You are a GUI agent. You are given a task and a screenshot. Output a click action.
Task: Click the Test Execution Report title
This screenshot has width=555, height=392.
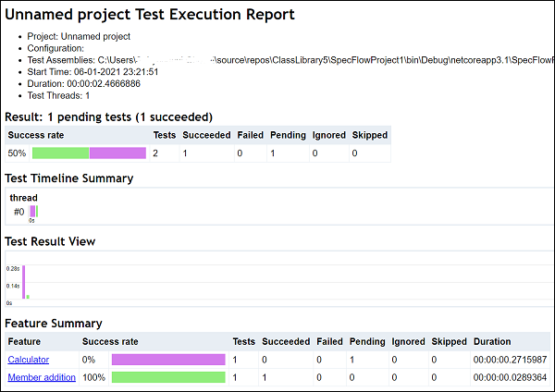tap(150, 15)
